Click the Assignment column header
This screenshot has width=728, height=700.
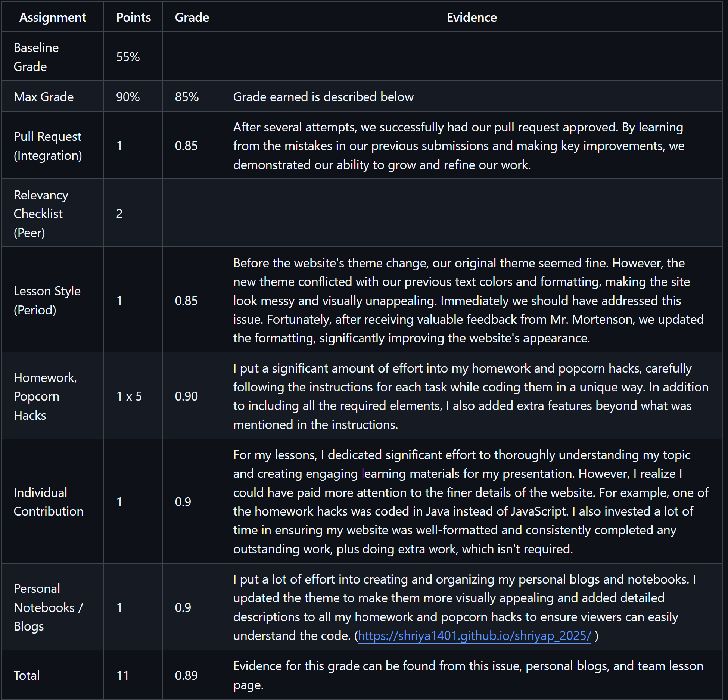click(x=53, y=18)
